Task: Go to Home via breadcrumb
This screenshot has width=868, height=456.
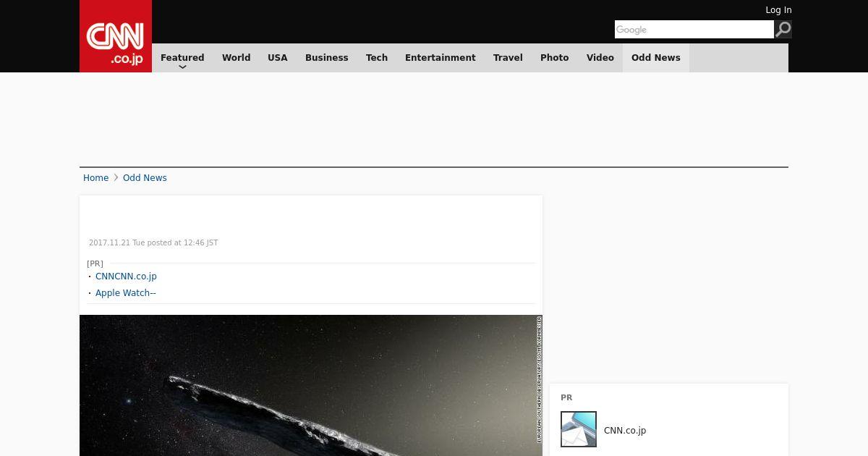Action: pyautogui.click(x=95, y=178)
